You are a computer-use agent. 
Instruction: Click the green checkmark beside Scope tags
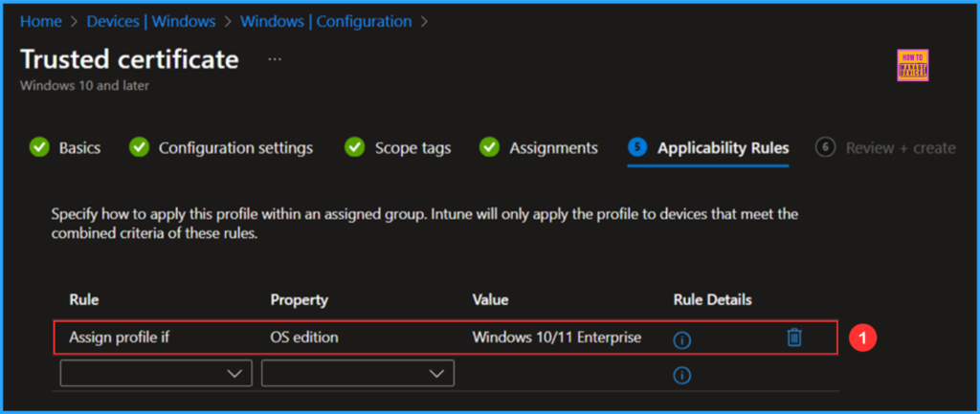click(x=354, y=148)
